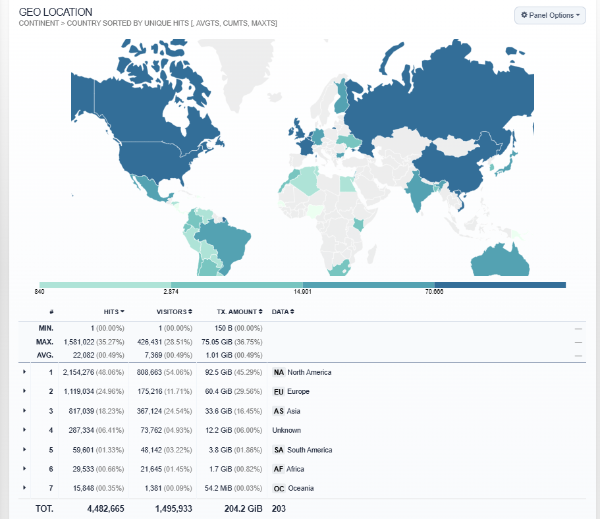Click the AF continent badge

coord(278,469)
